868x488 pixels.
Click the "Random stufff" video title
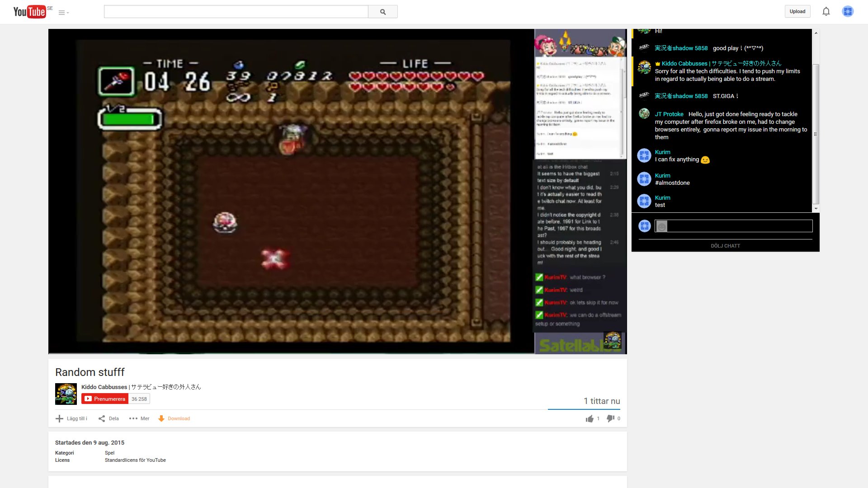coord(90,372)
